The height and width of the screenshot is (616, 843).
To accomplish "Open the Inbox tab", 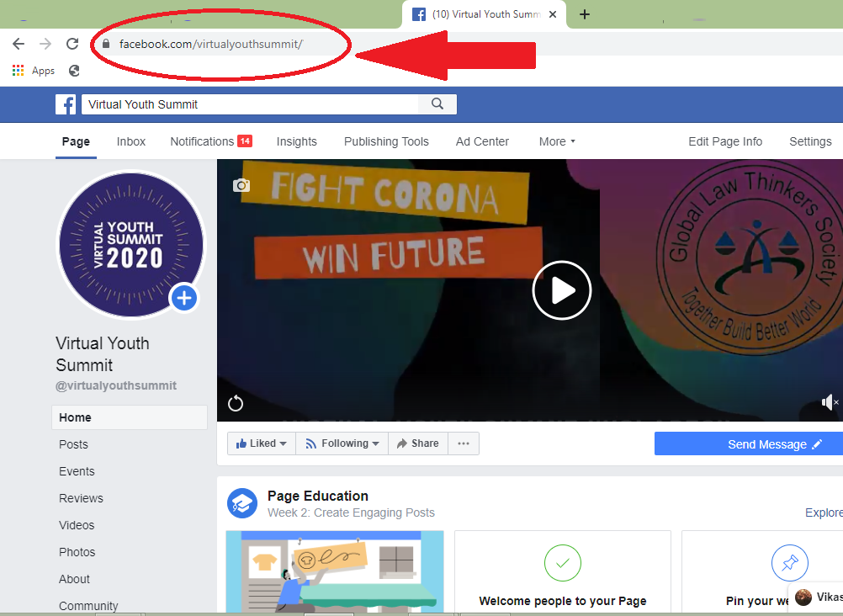I will coord(131,141).
